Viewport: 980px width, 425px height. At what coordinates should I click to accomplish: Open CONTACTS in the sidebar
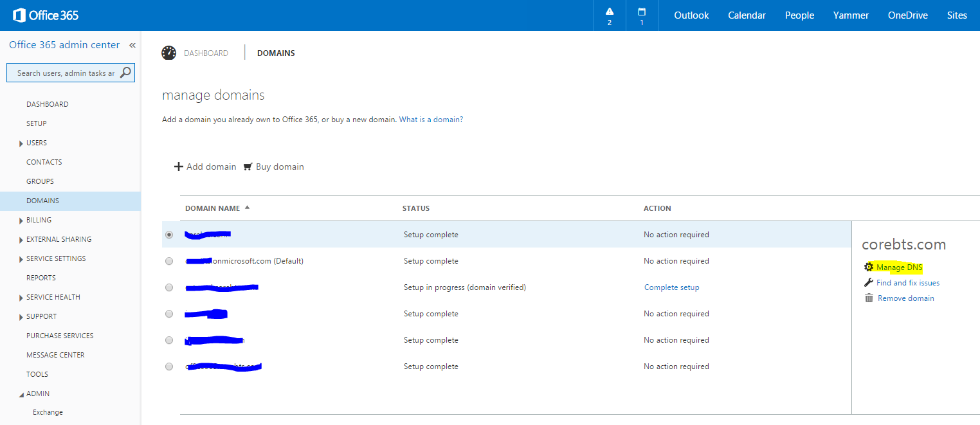(x=44, y=162)
